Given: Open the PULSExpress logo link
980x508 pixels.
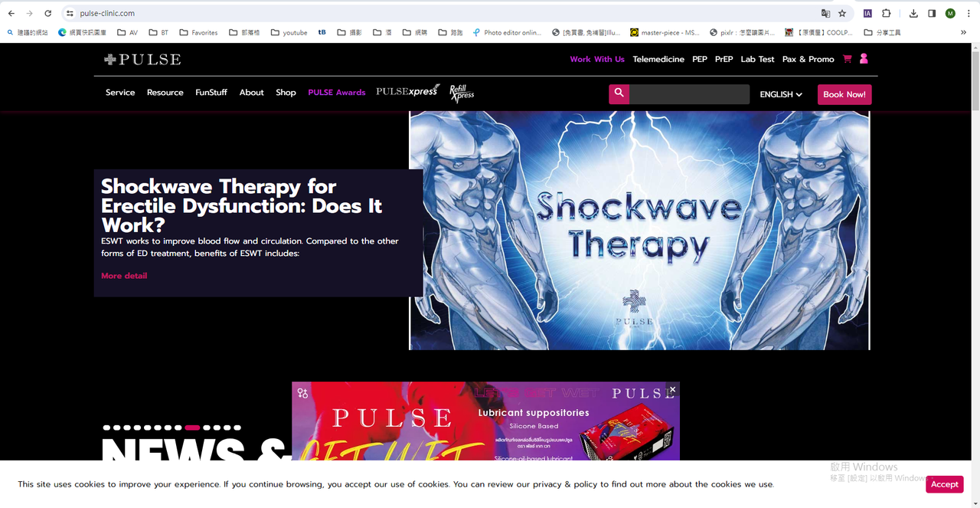Looking at the screenshot, I should pos(408,92).
